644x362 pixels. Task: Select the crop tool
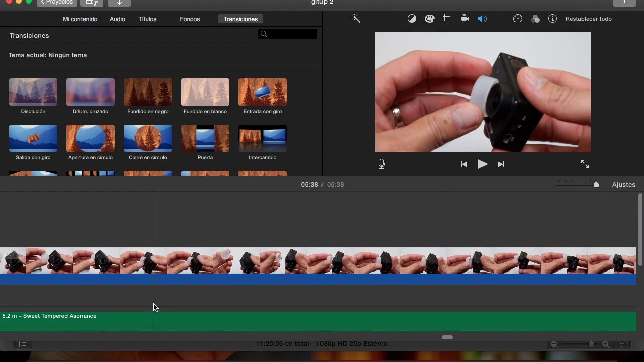click(x=447, y=19)
